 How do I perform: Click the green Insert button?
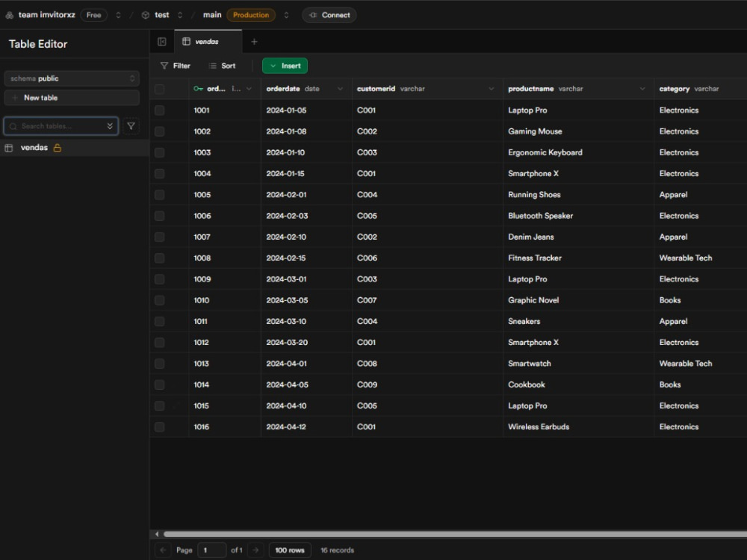(x=285, y=66)
